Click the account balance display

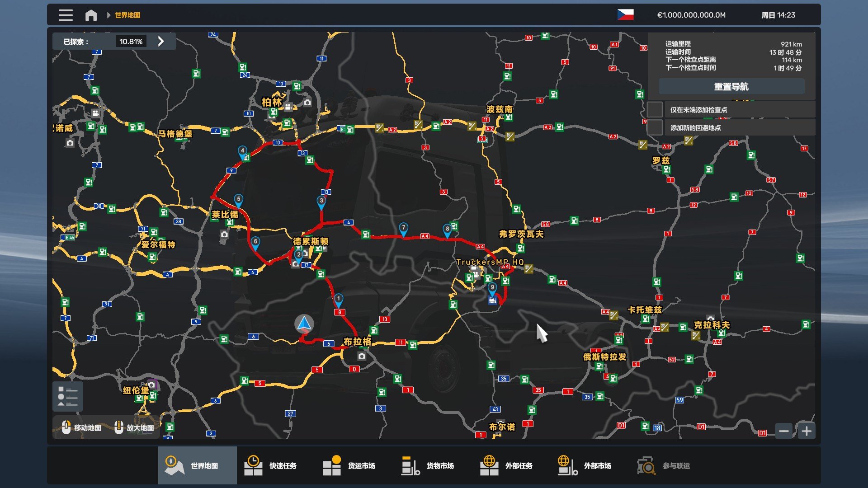pyautogui.click(x=691, y=15)
